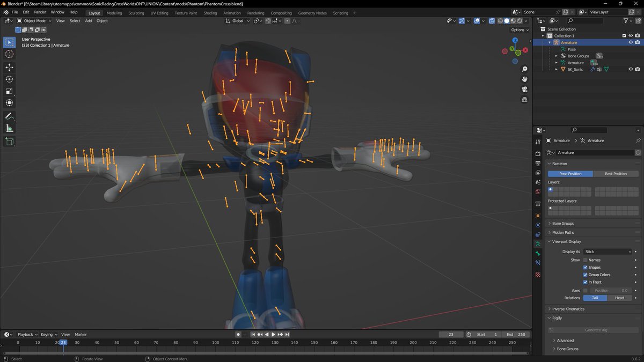Viewport: 644px width, 362px height.
Task: Expand the SK_Sonic tree row
Action: tap(557, 69)
